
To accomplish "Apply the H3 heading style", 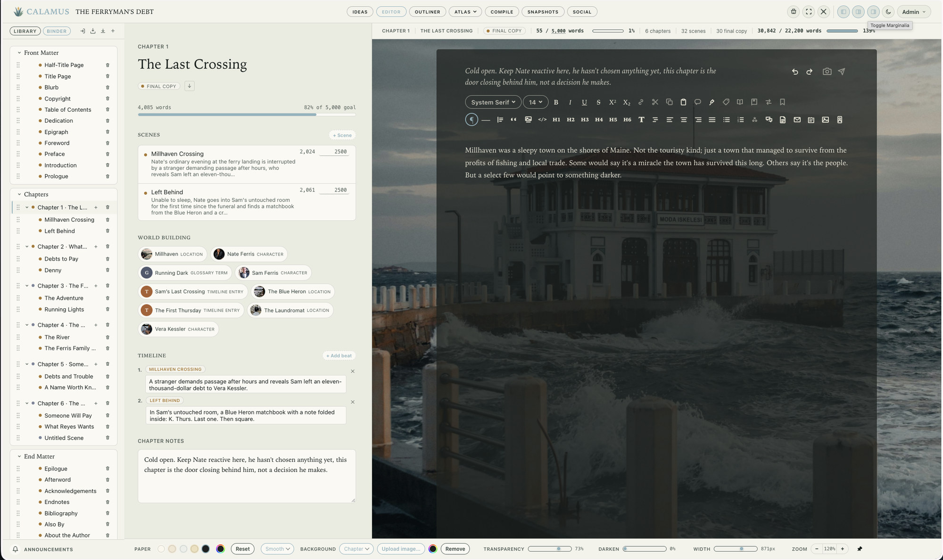I will tap(585, 120).
